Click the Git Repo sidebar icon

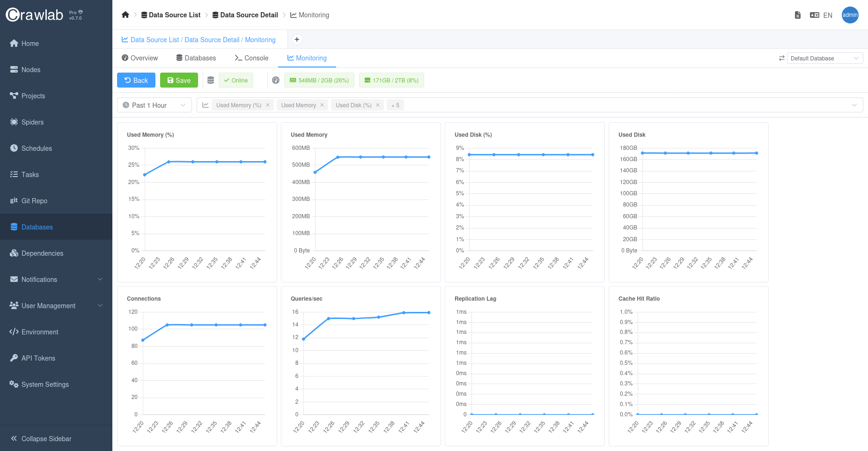tap(14, 200)
